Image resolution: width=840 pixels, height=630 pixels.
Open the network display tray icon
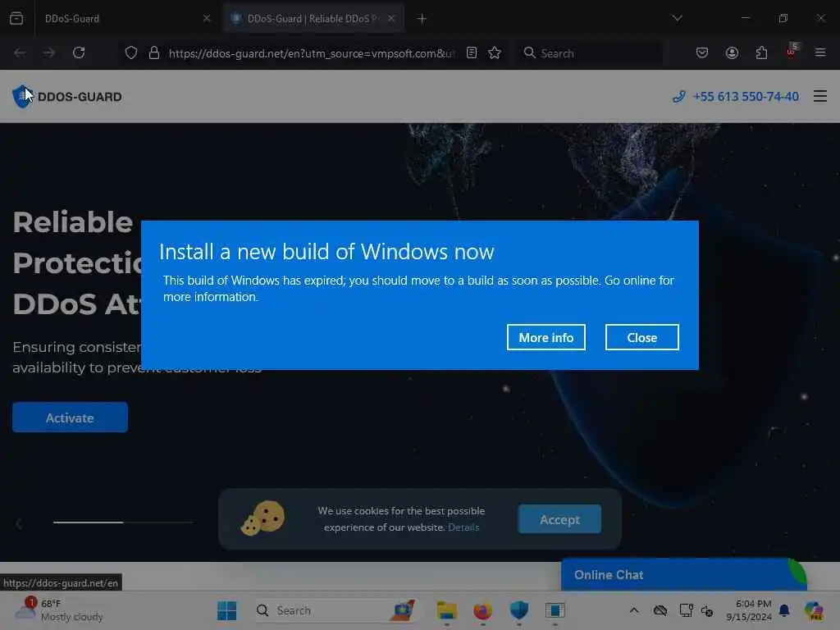[686, 610]
